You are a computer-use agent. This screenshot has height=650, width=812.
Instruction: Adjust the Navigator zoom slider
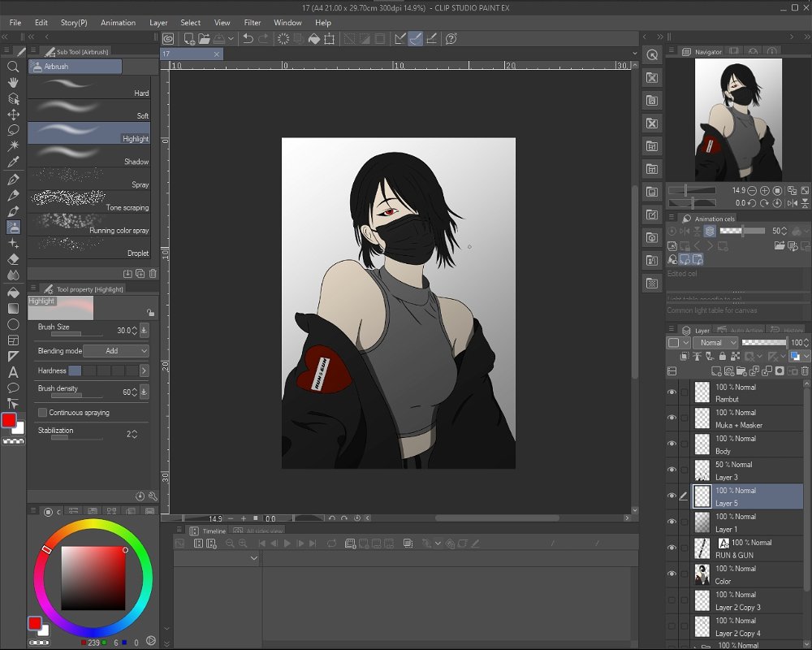click(x=692, y=190)
